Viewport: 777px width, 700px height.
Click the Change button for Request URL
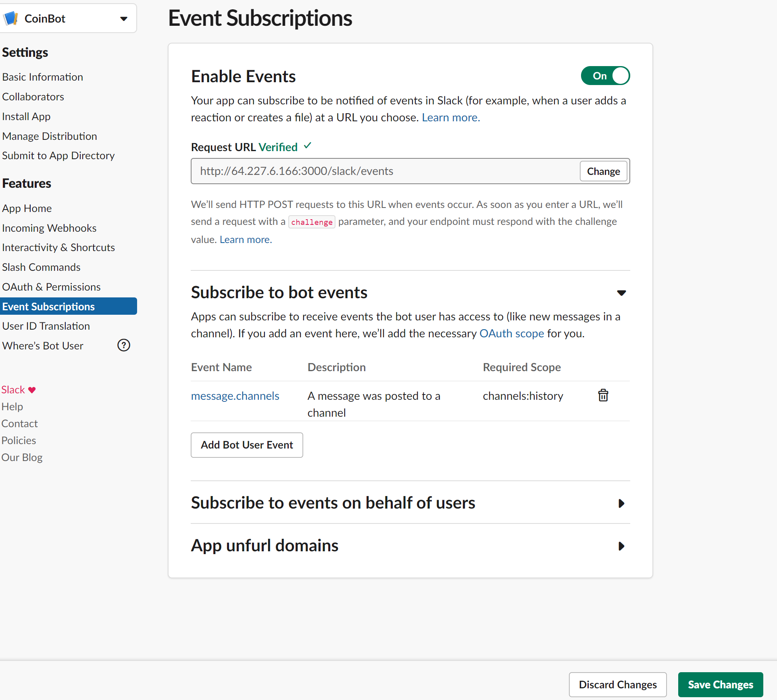click(x=602, y=171)
